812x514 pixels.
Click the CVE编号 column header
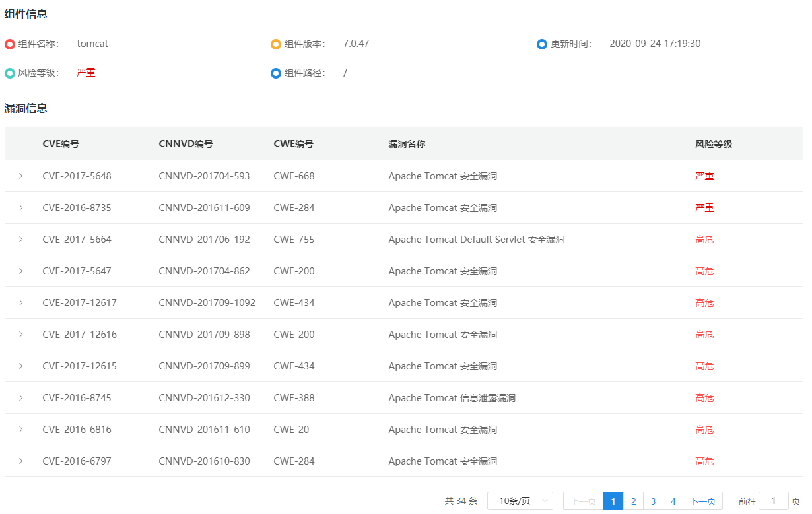[x=61, y=144]
